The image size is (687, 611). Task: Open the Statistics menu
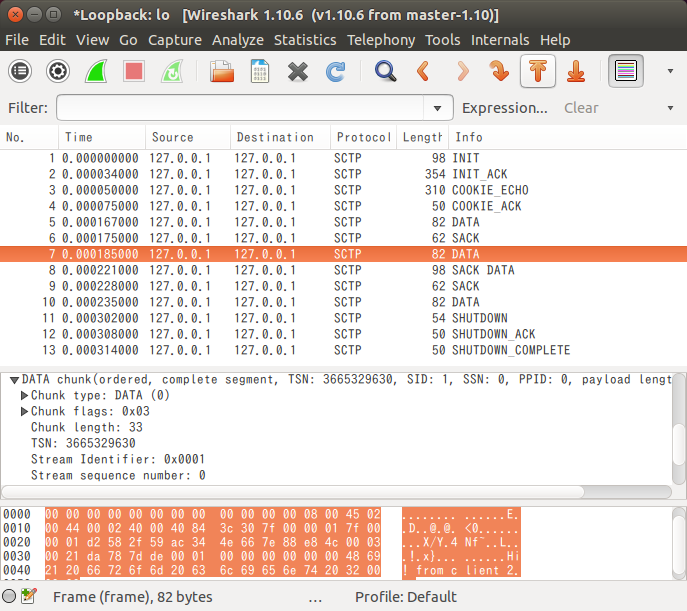point(305,40)
